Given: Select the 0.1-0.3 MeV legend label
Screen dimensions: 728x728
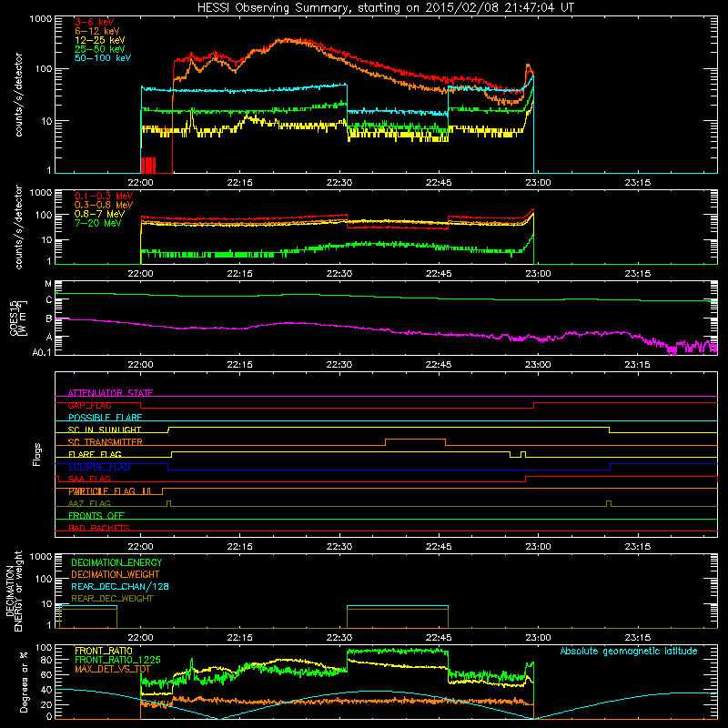Looking at the screenshot, I should coord(104,196).
